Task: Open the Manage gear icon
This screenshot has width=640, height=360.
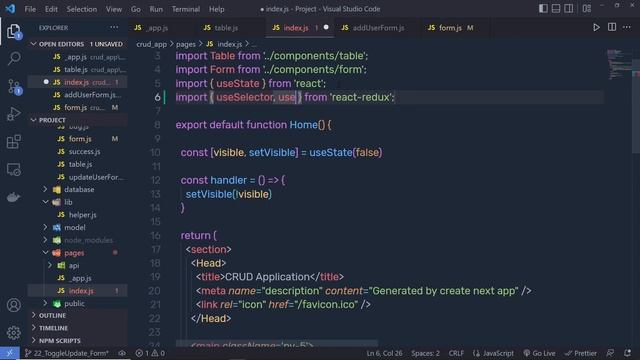Action: (14, 333)
